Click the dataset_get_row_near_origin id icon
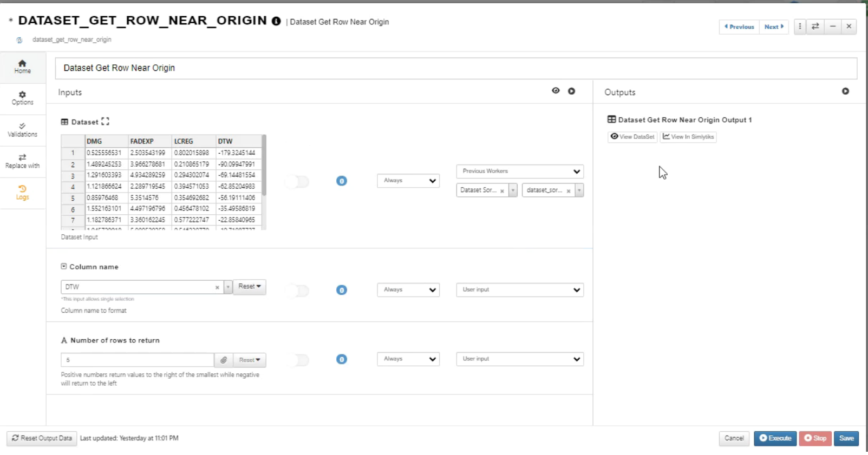 click(x=19, y=39)
